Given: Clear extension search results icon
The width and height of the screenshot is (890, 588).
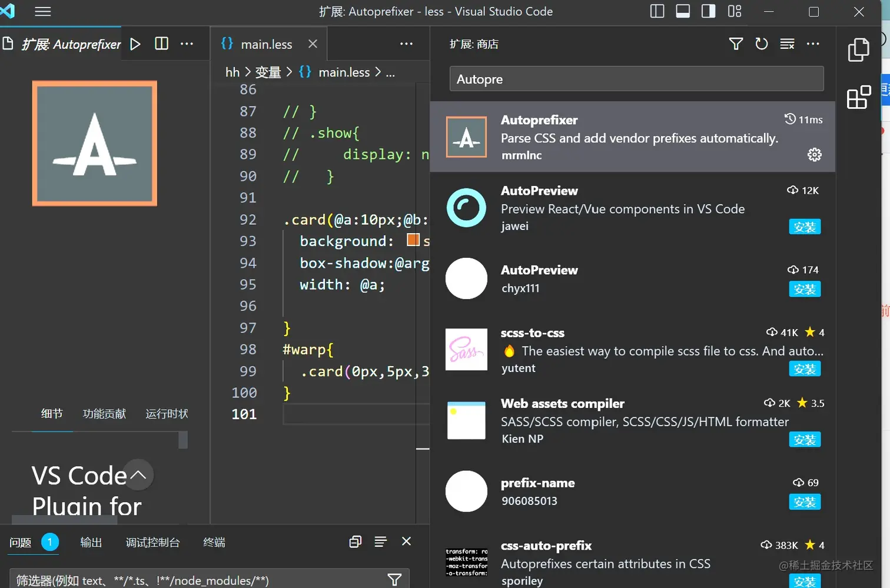Looking at the screenshot, I should point(787,44).
